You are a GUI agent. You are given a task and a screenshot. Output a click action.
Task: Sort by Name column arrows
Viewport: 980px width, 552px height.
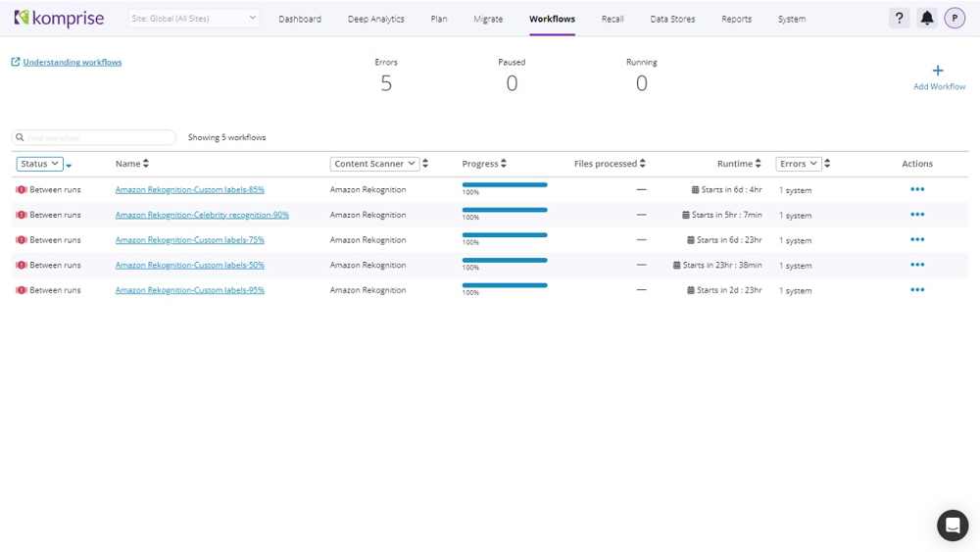(x=146, y=163)
